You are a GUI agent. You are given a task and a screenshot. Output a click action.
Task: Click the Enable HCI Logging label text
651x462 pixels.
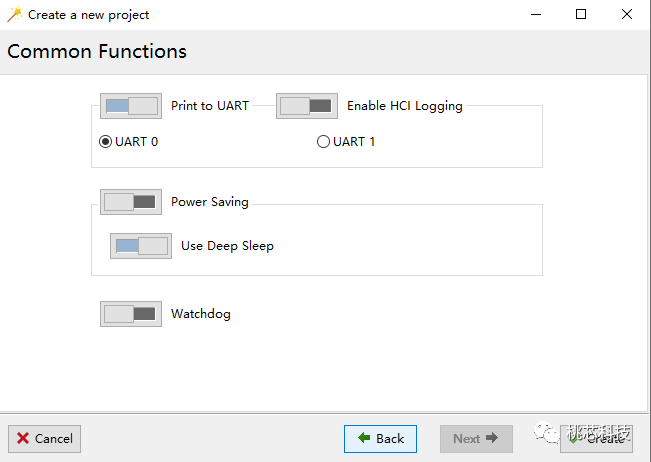405,106
